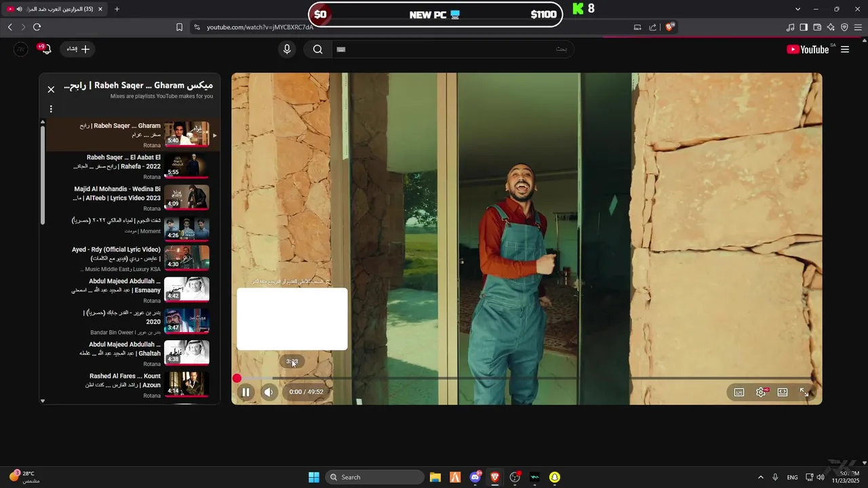
Task: Click the install/cast icon in address bar
Action: (637, 27)
